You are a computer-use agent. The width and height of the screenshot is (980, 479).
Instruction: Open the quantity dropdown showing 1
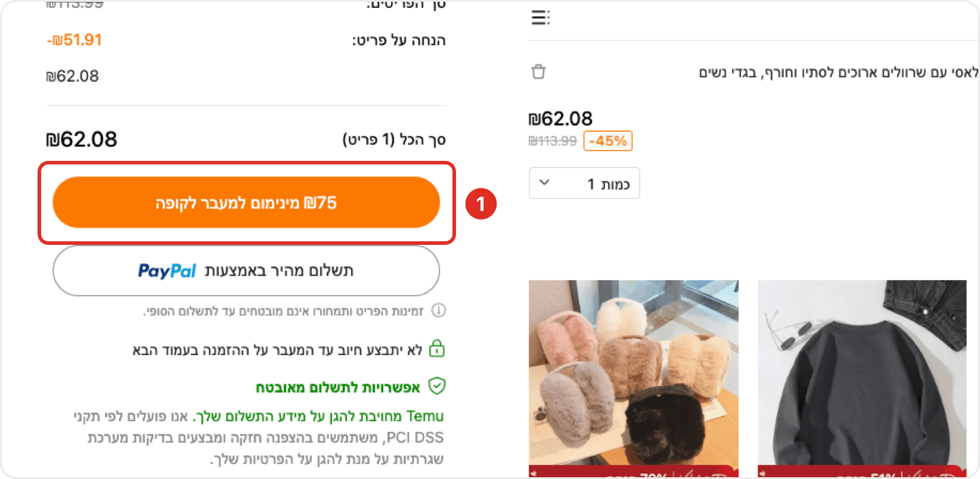[x=584, y=183]
